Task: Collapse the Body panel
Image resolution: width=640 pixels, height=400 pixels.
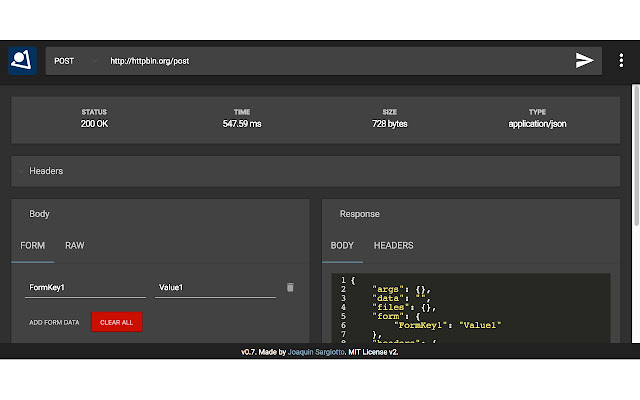Action: (x=40, y=214)
